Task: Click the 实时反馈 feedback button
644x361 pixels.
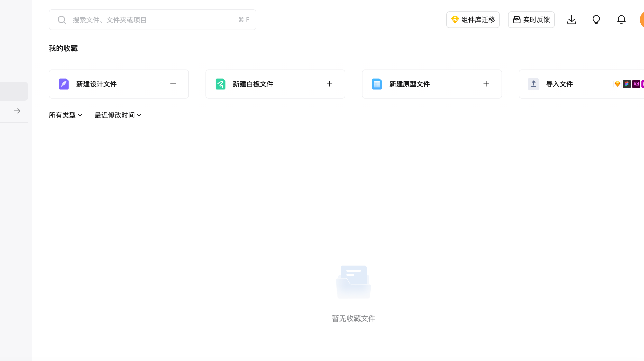Action: point(531,20)
